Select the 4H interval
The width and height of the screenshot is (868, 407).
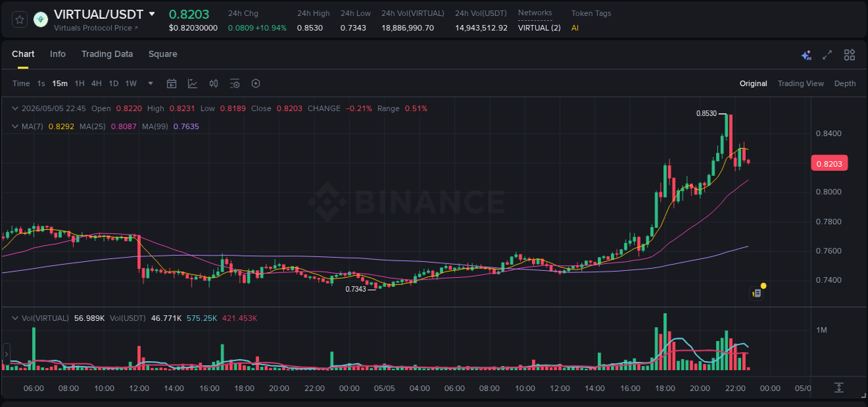(97, 83)
